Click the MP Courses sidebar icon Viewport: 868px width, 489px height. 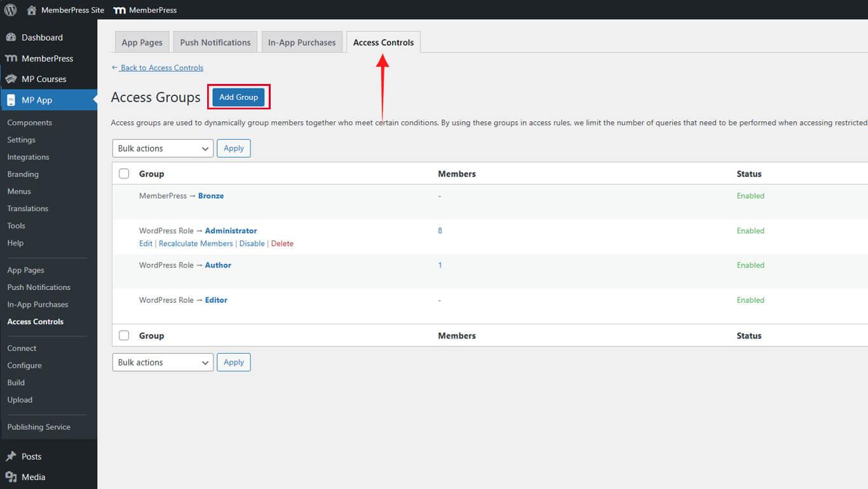(11, 79)
